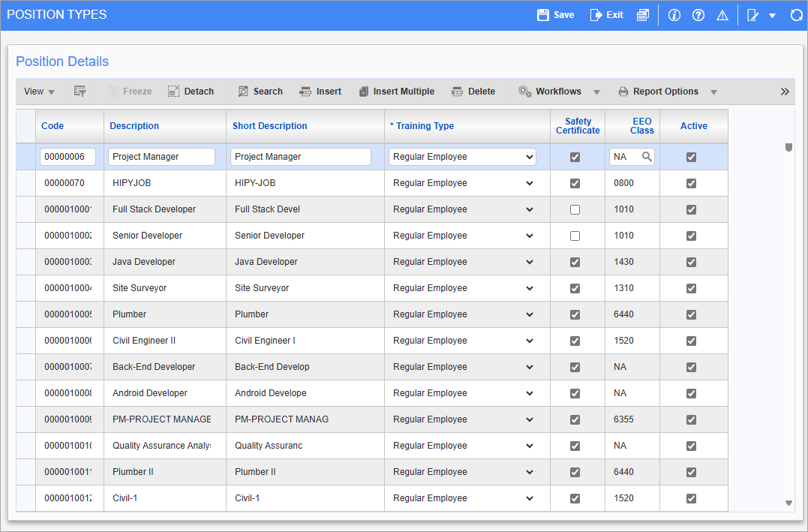
Task: Uncheck Active for HIPYJOB row
Action: (692, 184)
